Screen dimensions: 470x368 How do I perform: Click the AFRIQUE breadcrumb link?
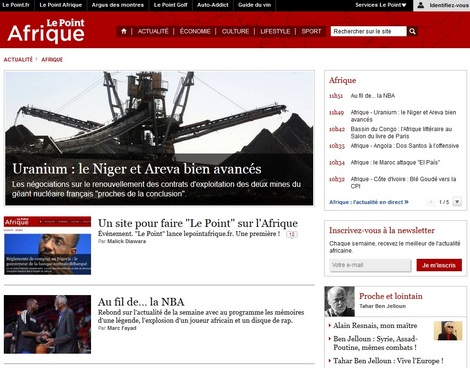point(52,60)
